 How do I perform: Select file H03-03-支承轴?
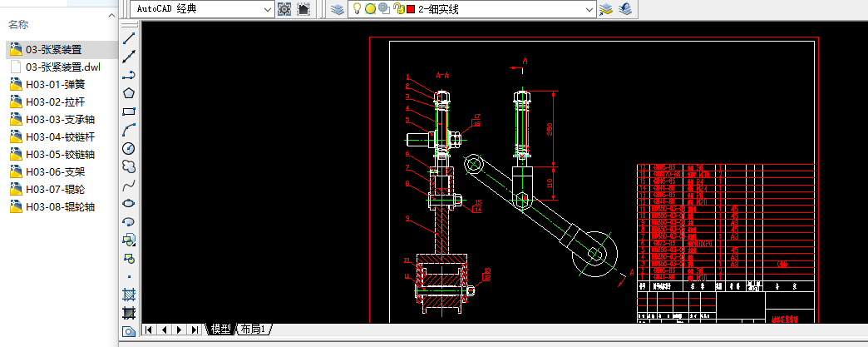tap(60, 120)
